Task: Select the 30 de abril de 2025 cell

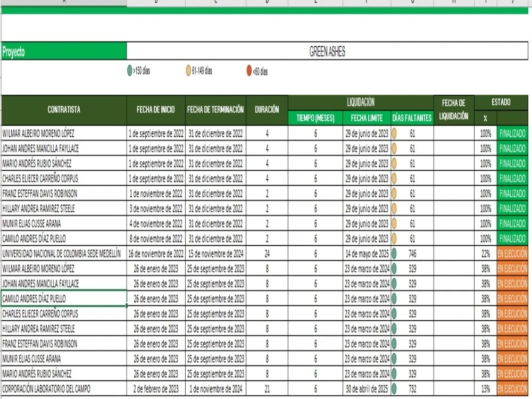Action: [x=367, y=388]
